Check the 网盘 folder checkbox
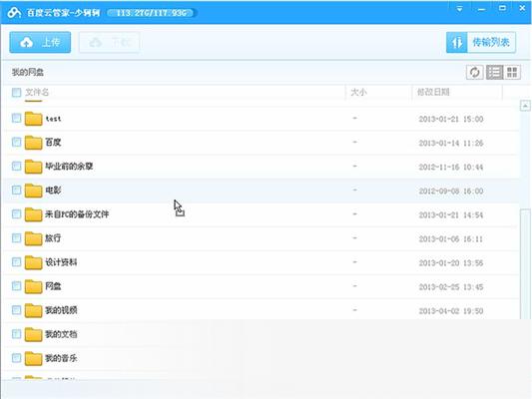Viewport: 532px width, 399px height. [16, 285]
